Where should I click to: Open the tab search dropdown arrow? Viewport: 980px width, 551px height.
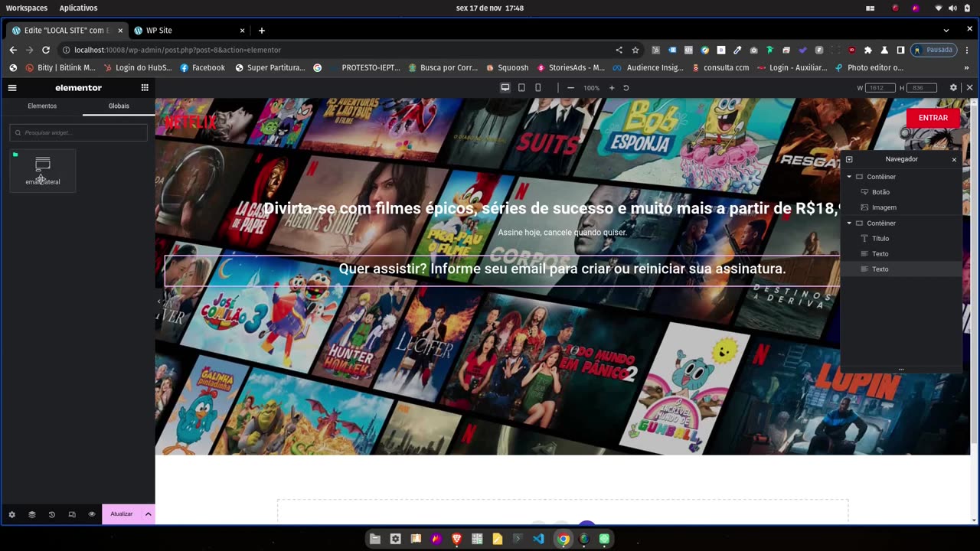click(946, 31)
